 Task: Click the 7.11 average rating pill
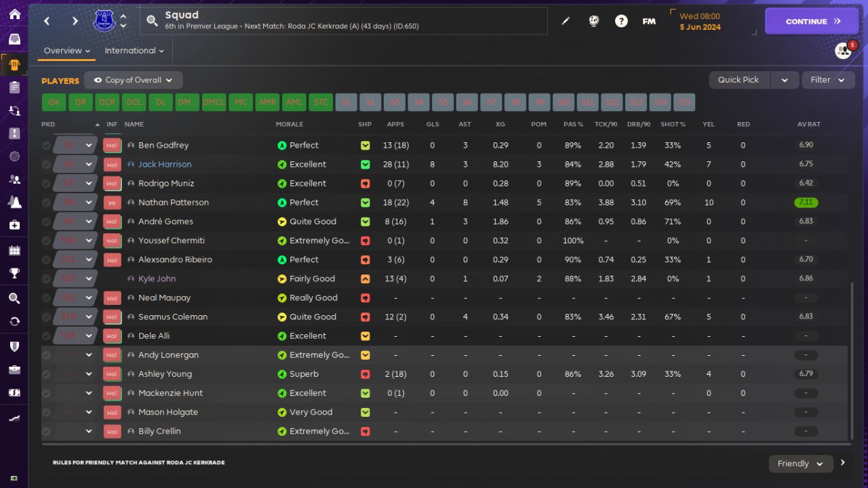(806, 203)
